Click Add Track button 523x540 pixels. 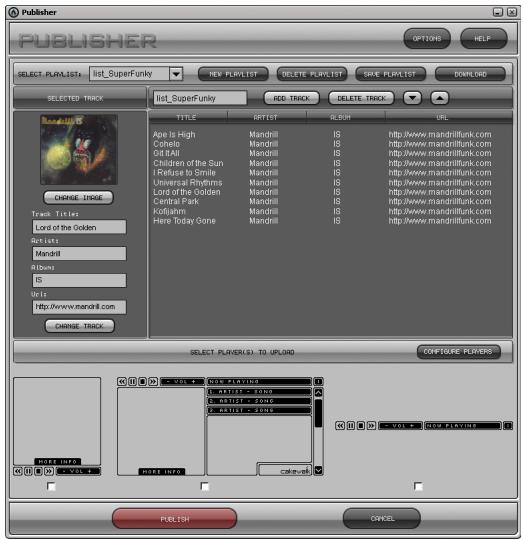click(x=292, y=98)
